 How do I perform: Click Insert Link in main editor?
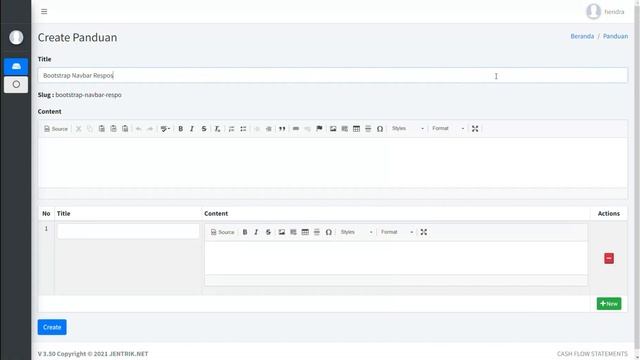click(296, 129)
